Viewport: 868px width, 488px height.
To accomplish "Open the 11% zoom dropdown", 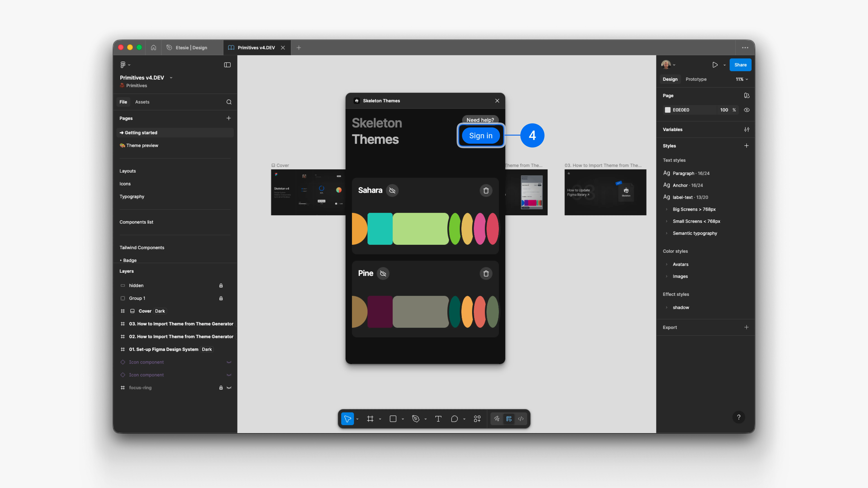I will [742, 79].
